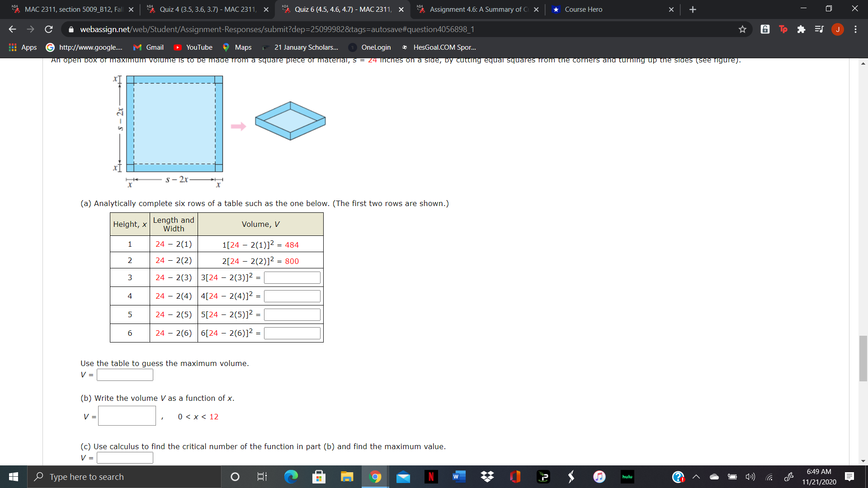The height and width of the screenshot is (488, 868).
Task: Enter value in Volume row 4 field
Action: 292,296
